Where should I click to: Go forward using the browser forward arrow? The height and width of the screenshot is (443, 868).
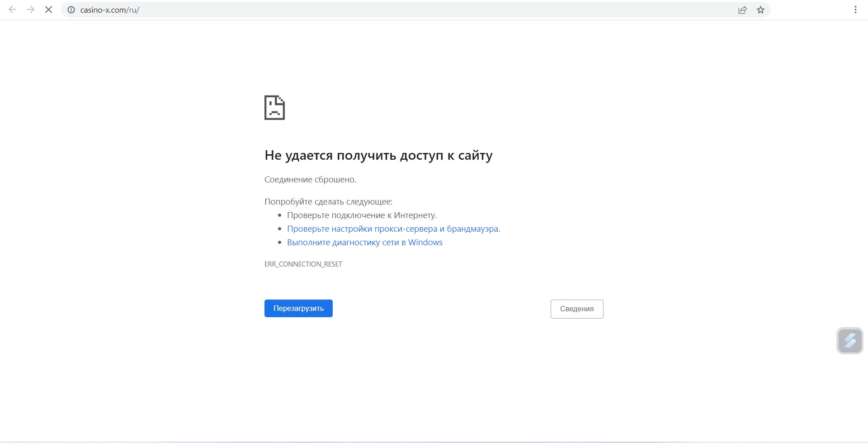tap(30, 10)
